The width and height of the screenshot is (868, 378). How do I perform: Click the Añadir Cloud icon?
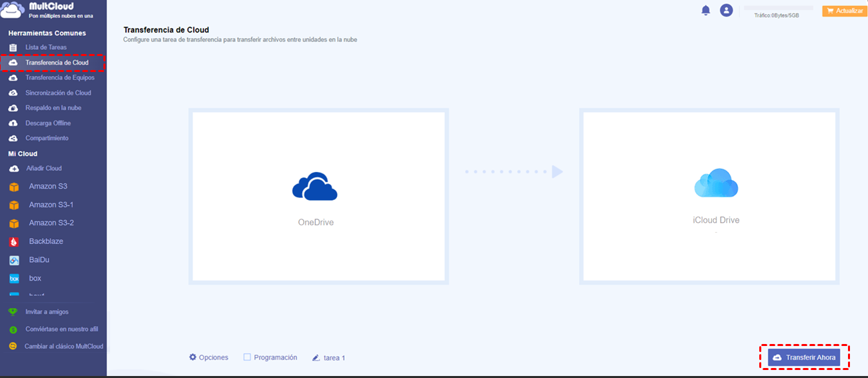click(13, 169)
